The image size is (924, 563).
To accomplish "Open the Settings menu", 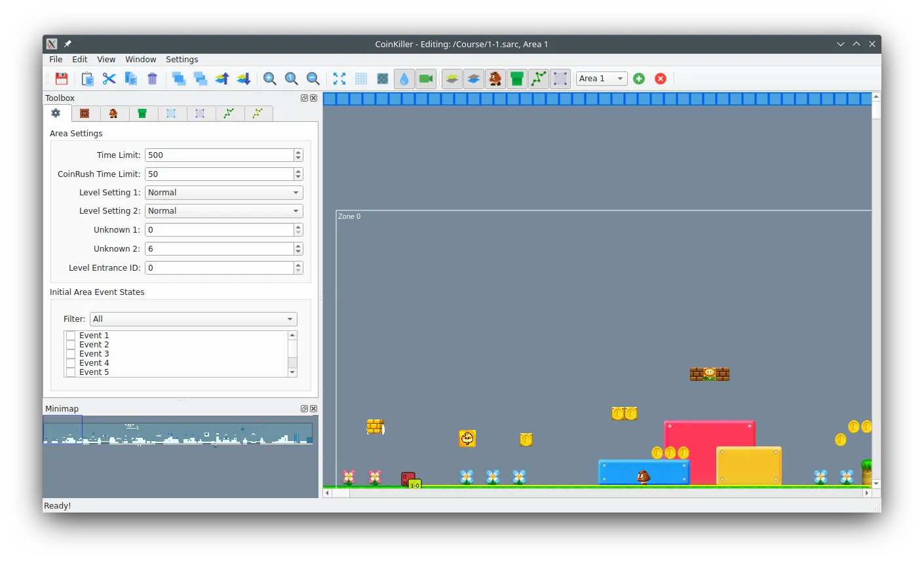I will [x=182, y=60].
